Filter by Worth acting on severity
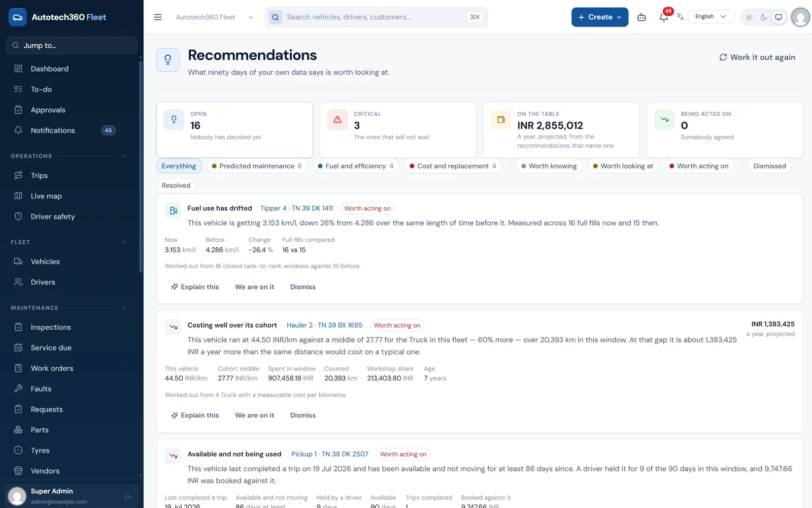The width and height of the screenshot is (812, 508). point(699,166)
